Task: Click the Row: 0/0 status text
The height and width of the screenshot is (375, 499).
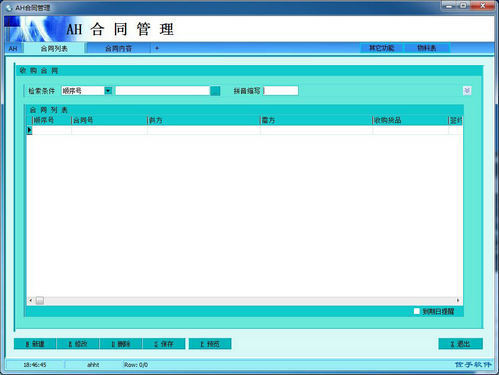Action: coord(136,365)
